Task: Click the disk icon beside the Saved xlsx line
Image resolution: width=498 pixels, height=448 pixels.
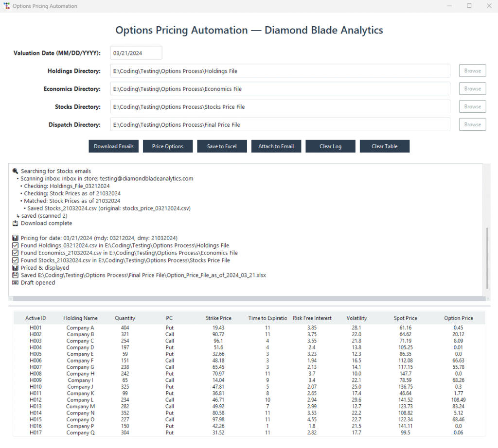Action: 15,275
